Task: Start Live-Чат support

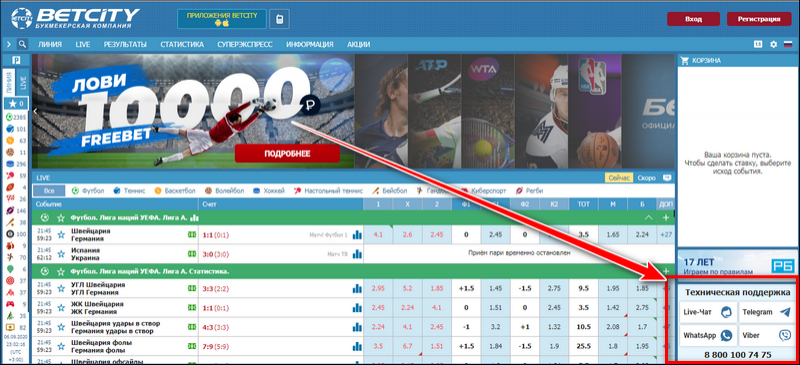Action: 708,312
